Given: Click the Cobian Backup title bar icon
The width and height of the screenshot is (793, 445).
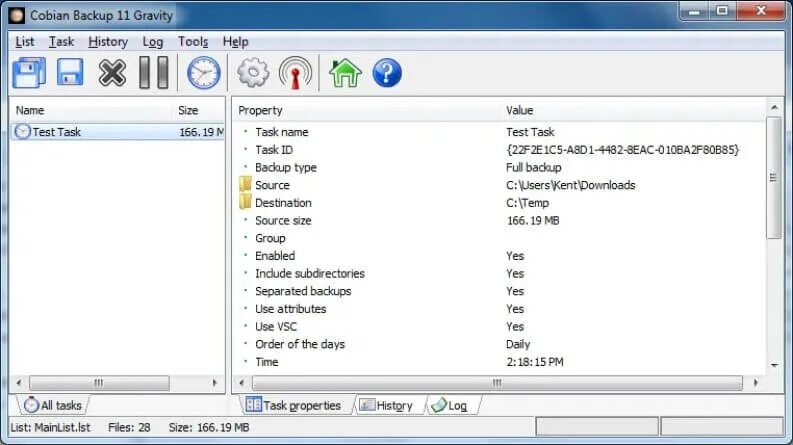Looking at the screenshot, I should (17, 15).
